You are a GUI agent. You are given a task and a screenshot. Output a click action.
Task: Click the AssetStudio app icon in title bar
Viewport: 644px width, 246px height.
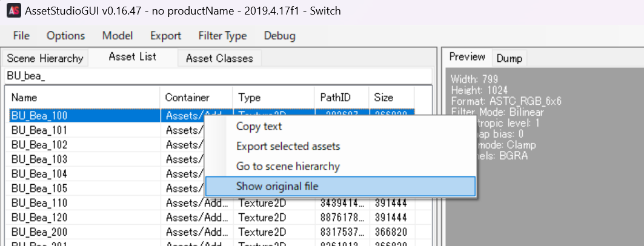tap(12, 11)
